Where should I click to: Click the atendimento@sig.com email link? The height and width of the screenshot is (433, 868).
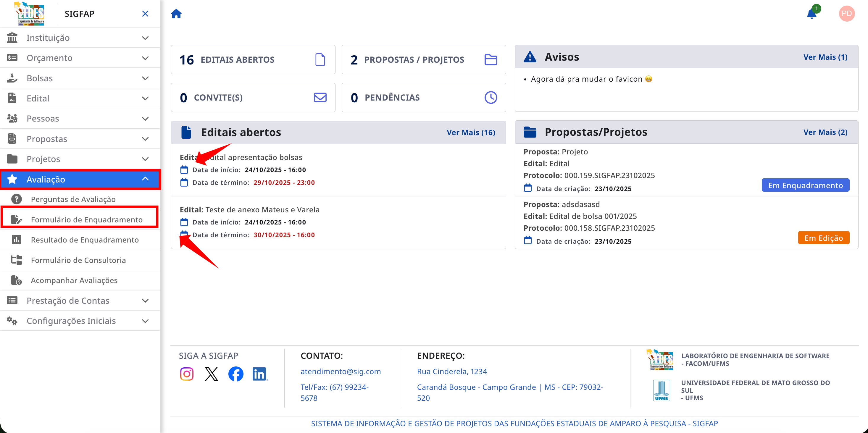click(341, 371)
